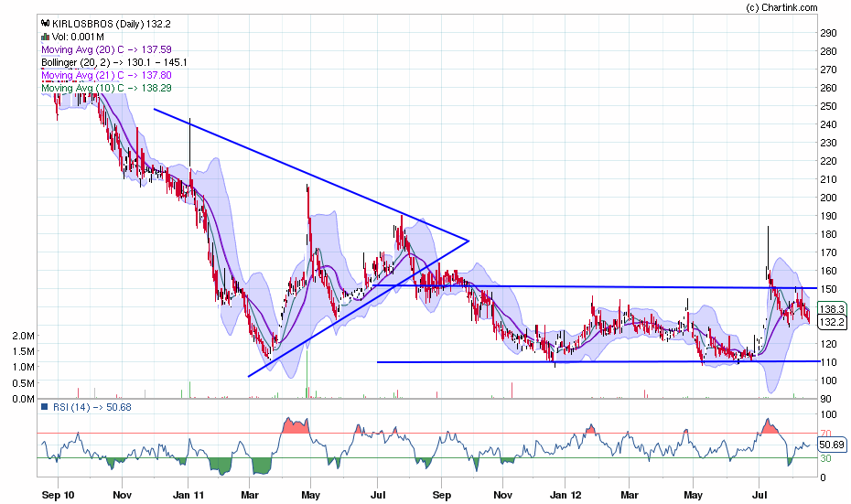Click the last Jul date label
Viewport: 851px width, 504px height.
759,495
